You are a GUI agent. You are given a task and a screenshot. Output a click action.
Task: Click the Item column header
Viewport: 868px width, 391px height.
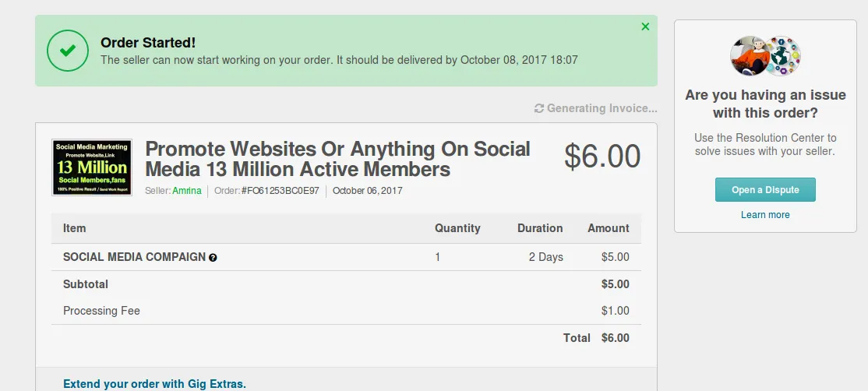[74, 228]
